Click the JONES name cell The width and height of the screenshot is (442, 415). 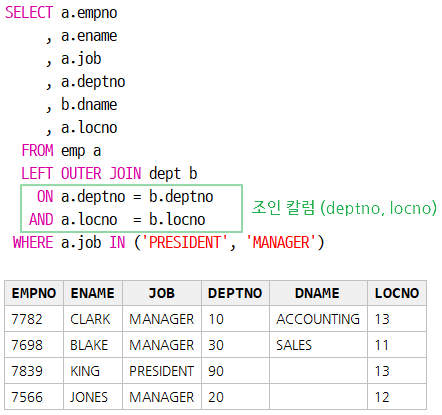93,397
